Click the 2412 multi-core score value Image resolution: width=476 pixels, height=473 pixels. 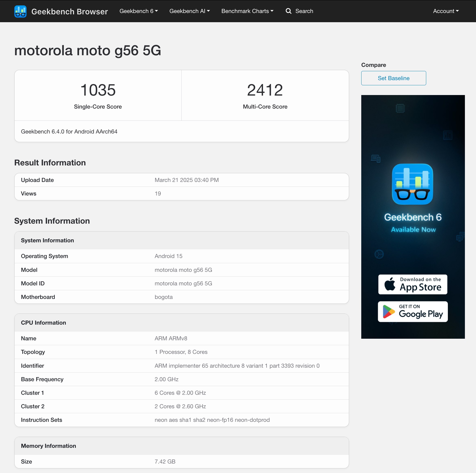coord(265,90)
